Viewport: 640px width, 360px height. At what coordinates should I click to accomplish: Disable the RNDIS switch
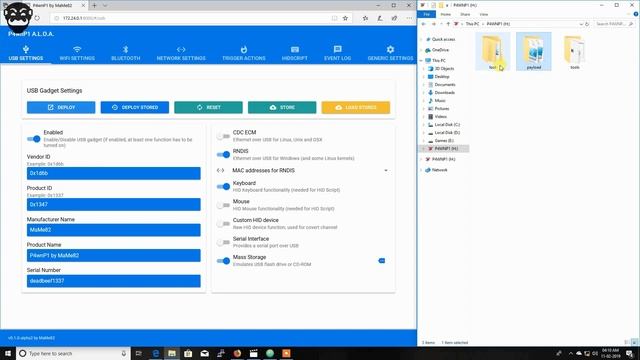tap(223, 155)
